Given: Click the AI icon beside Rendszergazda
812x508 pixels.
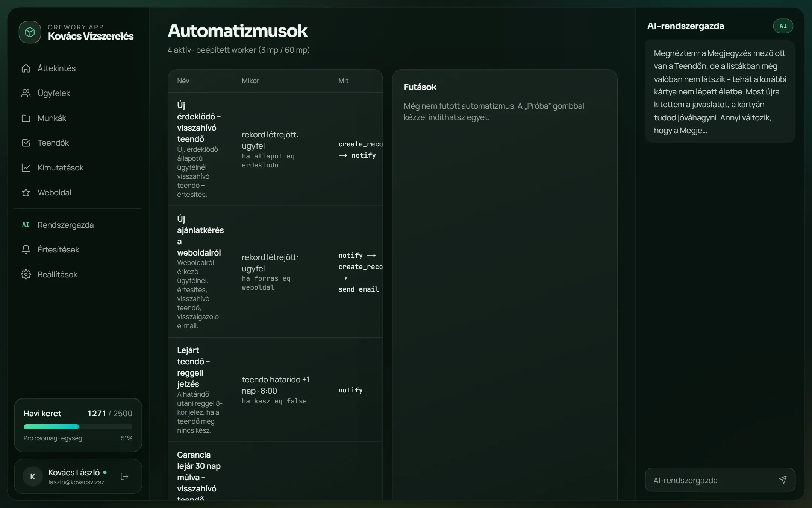Looking at the screenshot, I should (26, 225).
